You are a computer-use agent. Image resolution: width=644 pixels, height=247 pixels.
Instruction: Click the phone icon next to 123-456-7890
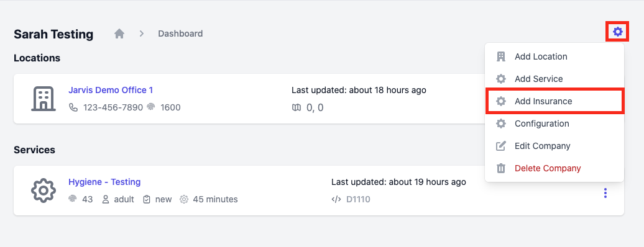[73, 107]
